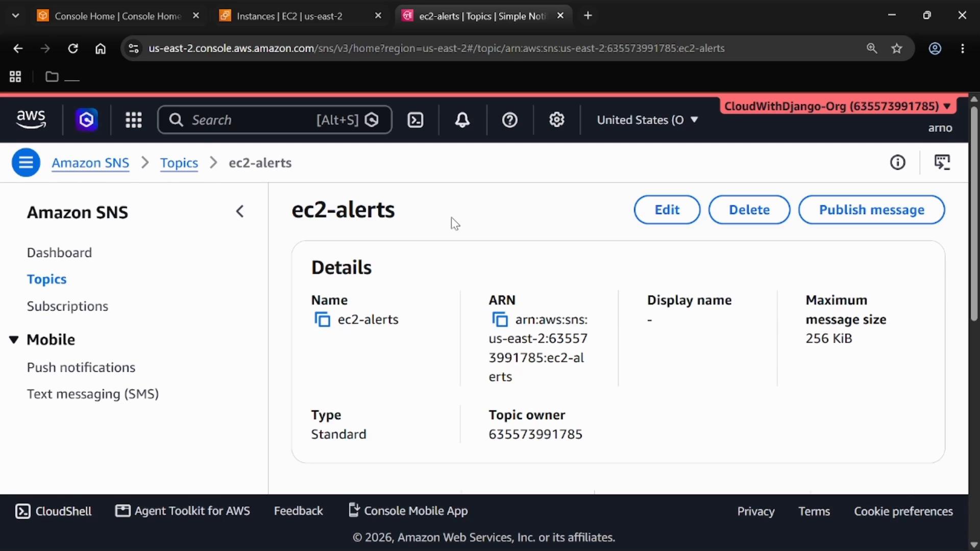The width and height of the screenshot is (980, 551).
Task: Collapse the Mobile section in sidebar
Action: coord(14,340)
